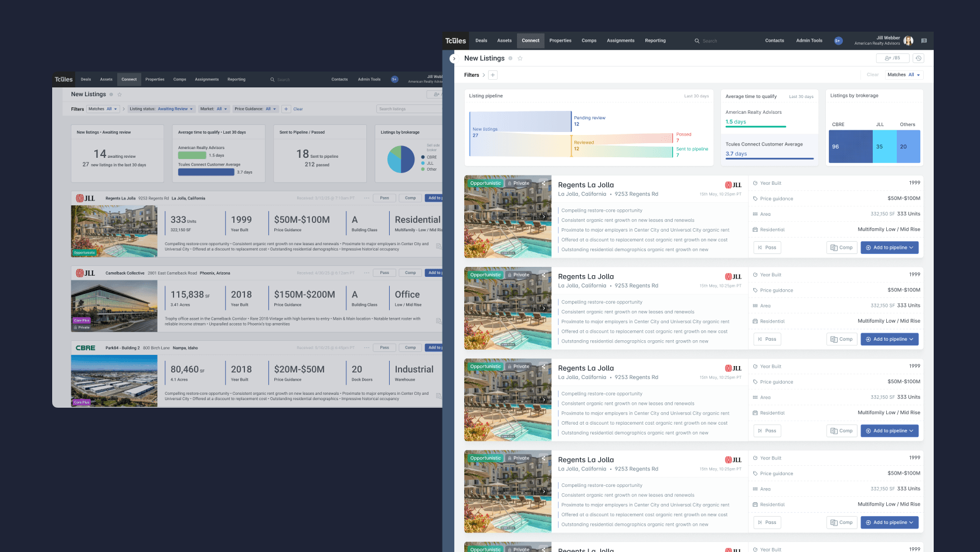980x552 pixels.
Task: Open more options for Park84 - Building 2
Action: 367,348
